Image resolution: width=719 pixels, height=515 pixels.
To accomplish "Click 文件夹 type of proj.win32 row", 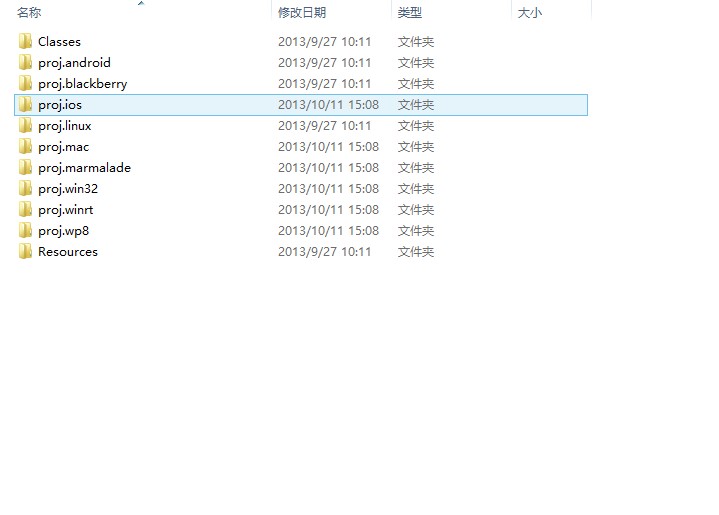I will 416,189.
